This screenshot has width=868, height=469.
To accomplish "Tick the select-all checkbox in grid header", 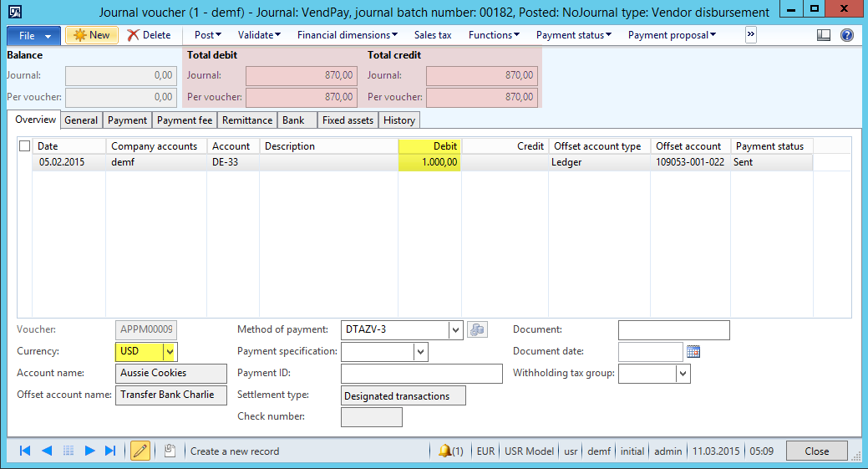I will coord(24,146).
